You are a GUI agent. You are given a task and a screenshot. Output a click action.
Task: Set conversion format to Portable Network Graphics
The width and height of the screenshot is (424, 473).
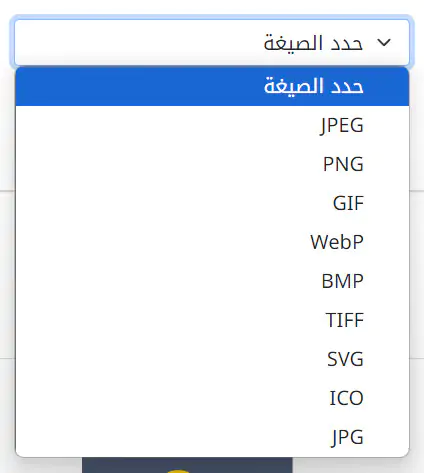click(212, 164)
